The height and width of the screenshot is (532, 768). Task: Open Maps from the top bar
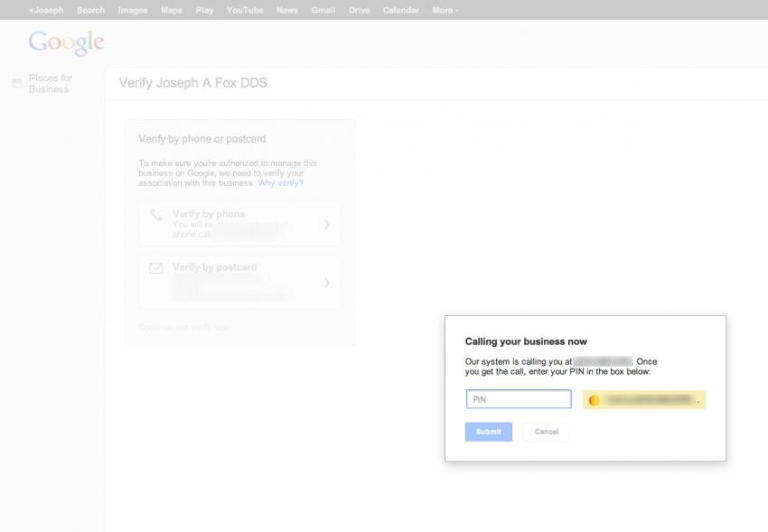click(x=172, y=10)
